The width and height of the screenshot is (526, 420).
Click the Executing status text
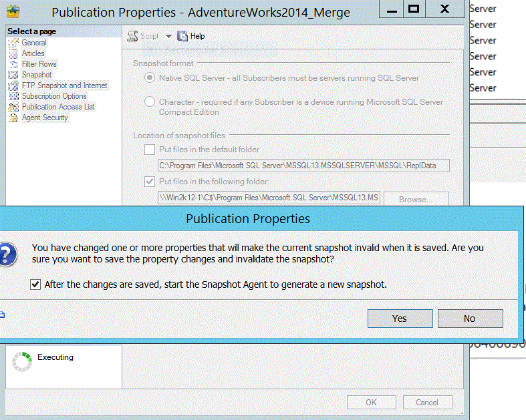[55, 357]
